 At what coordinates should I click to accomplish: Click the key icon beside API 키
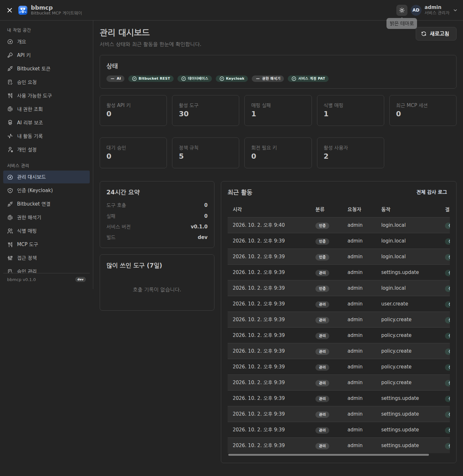10,55
